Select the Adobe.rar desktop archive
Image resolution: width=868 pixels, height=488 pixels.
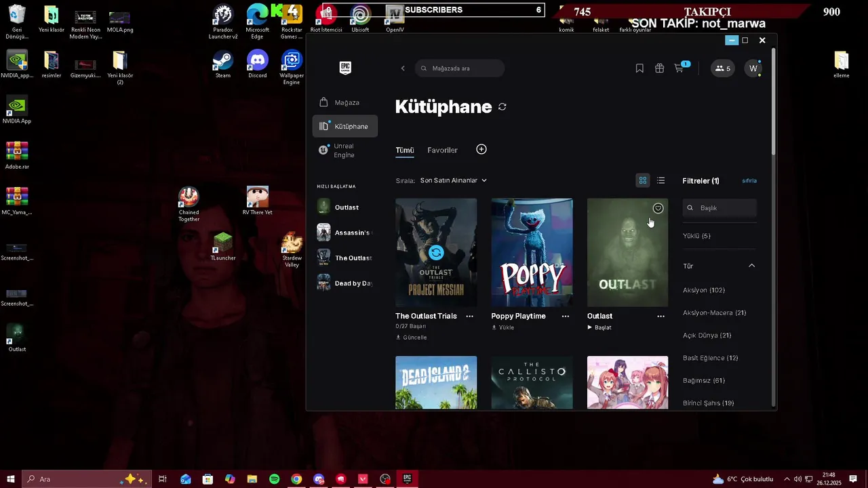tap(17, 156)
